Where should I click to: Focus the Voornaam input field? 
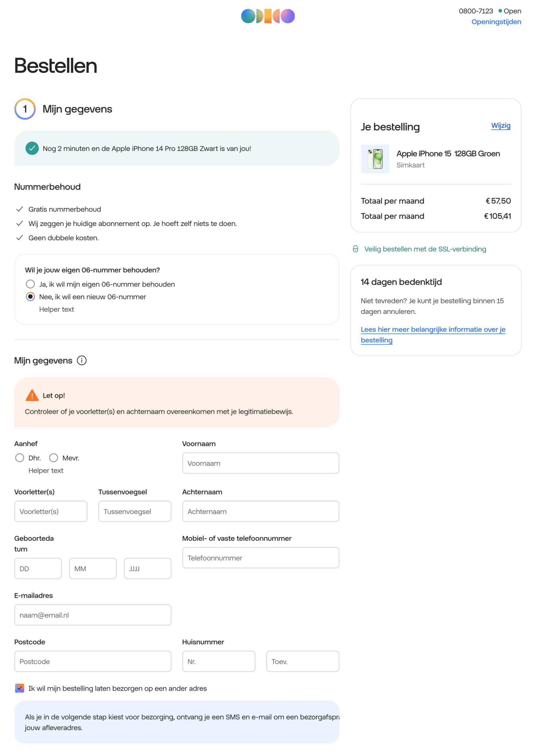[x=261, y=463]
